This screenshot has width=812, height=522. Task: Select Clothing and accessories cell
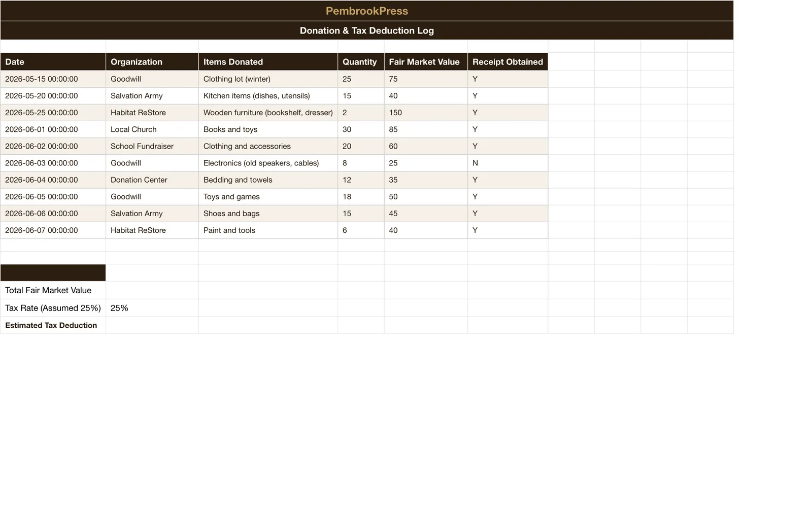268,146
